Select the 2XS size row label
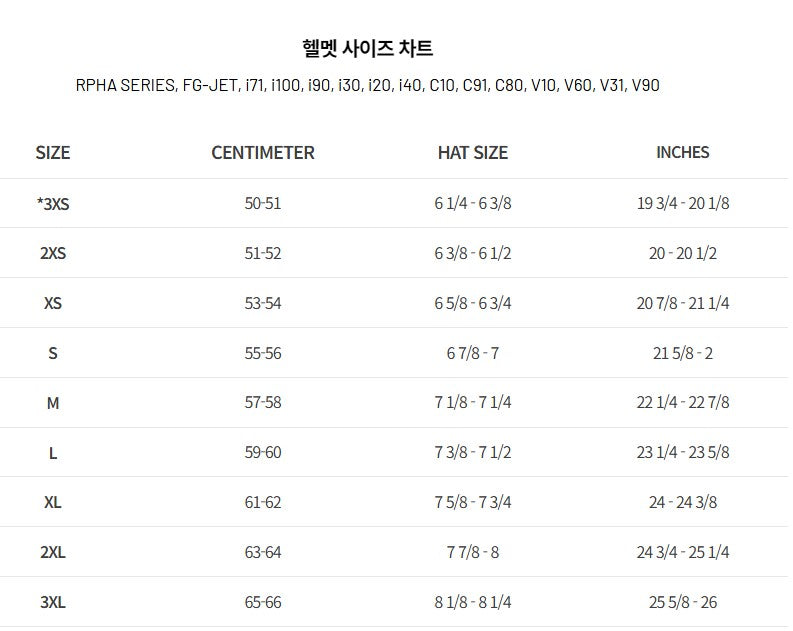Viewport: 793px width, 631px height. tap(53, 254)
